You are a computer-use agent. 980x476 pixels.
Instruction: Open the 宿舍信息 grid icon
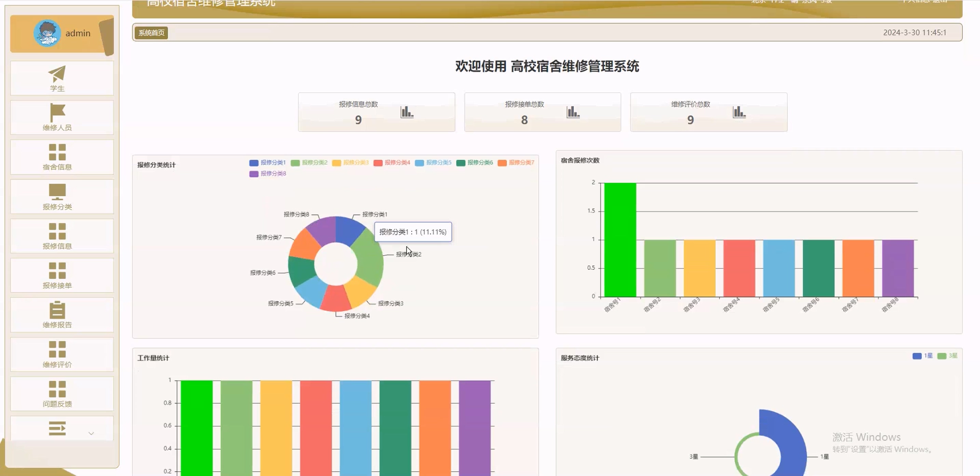coord(57,152)
